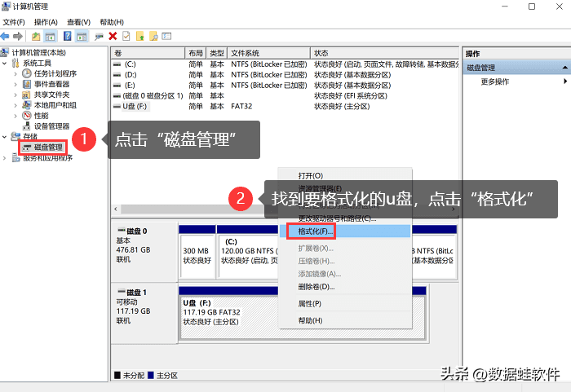
Task: Select the 系统工具 tree item label
Action: pyautogui.click(x=38, y=63)
